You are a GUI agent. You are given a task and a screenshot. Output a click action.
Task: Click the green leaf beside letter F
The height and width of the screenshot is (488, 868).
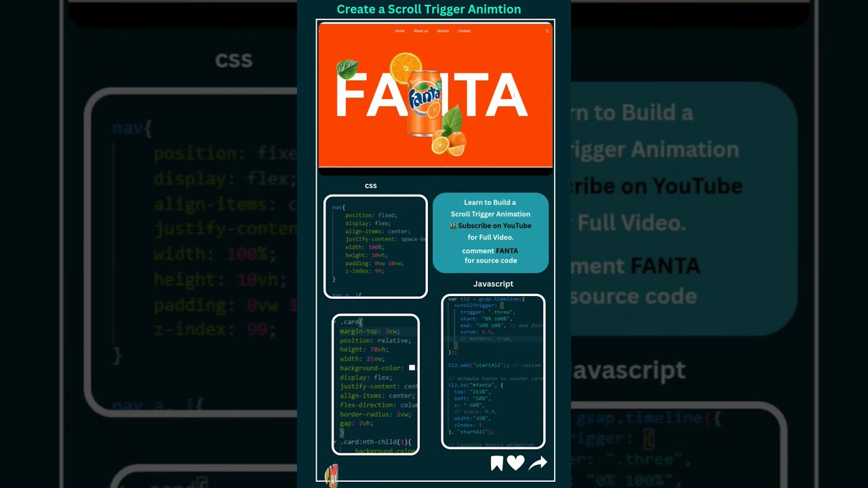347,68
